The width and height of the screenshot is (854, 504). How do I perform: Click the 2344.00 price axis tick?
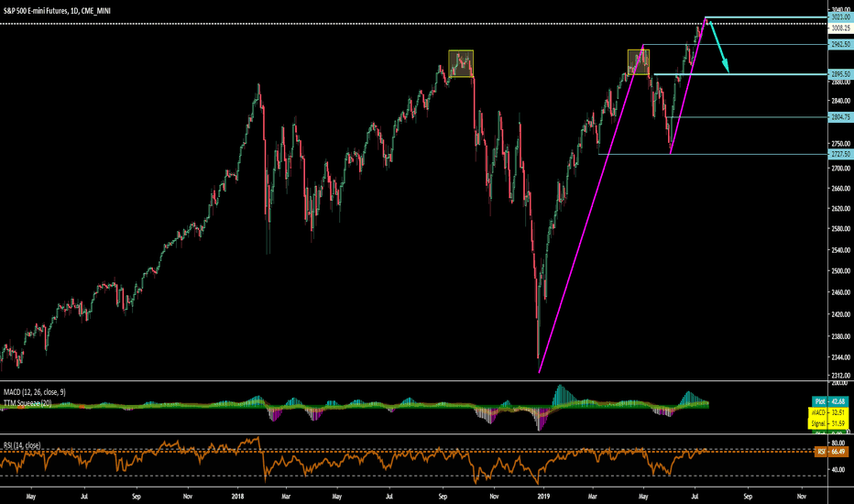pos(841,357)
